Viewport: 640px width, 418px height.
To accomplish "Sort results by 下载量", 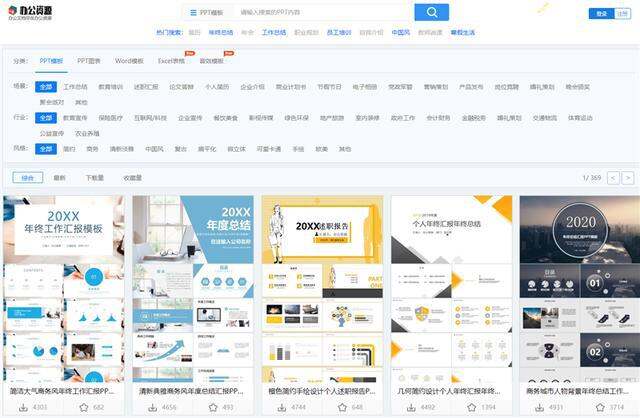I will tap(95, 178).
